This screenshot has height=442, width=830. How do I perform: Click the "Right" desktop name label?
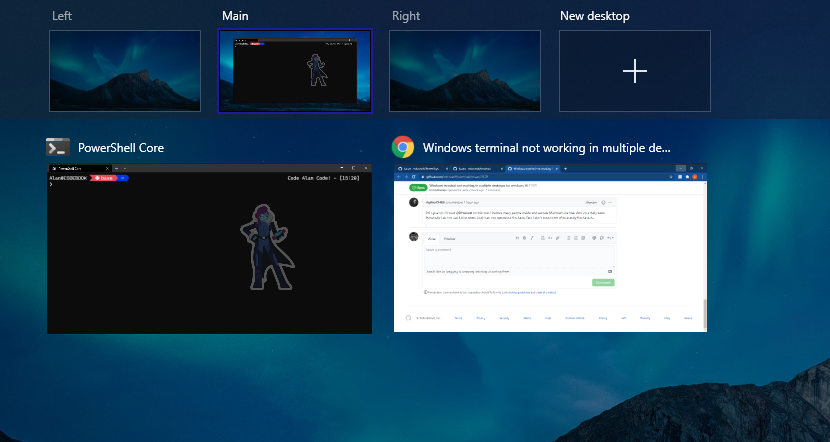406,16
